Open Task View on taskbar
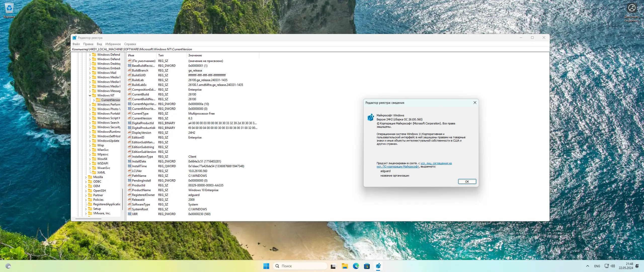The height and width of the screenshot is (272, 644). pos(333,266)
